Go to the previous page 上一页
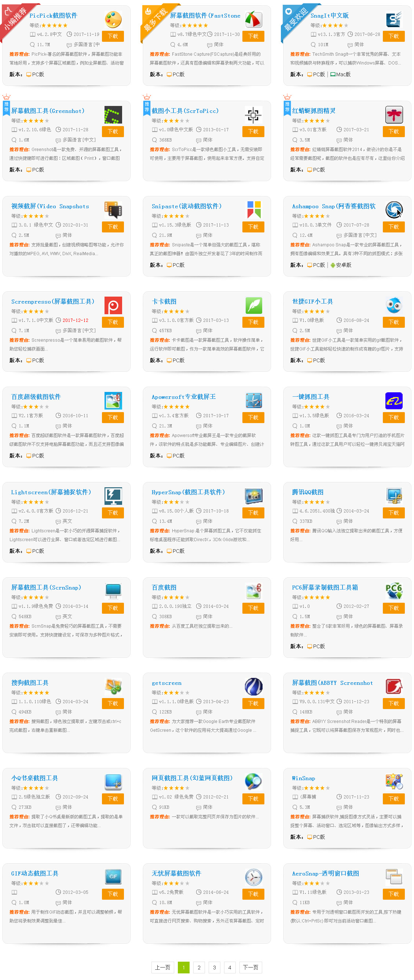 pos(162,968)
